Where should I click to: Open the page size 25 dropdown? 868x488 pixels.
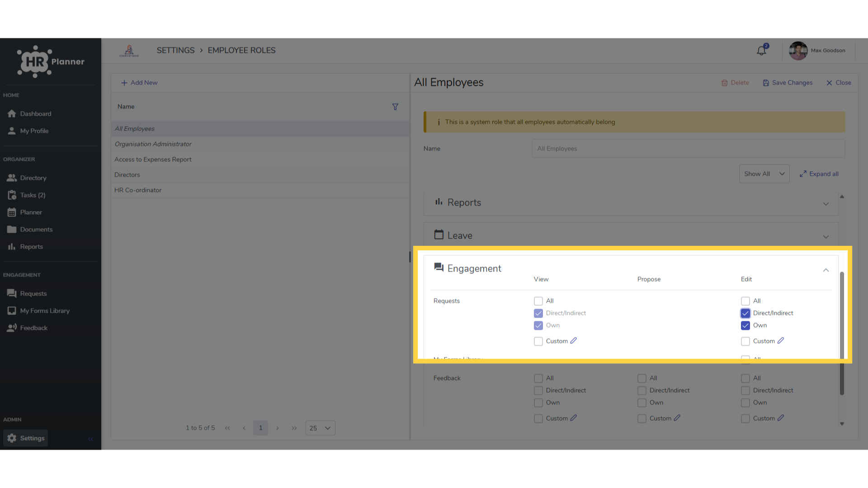pos(320,428)
